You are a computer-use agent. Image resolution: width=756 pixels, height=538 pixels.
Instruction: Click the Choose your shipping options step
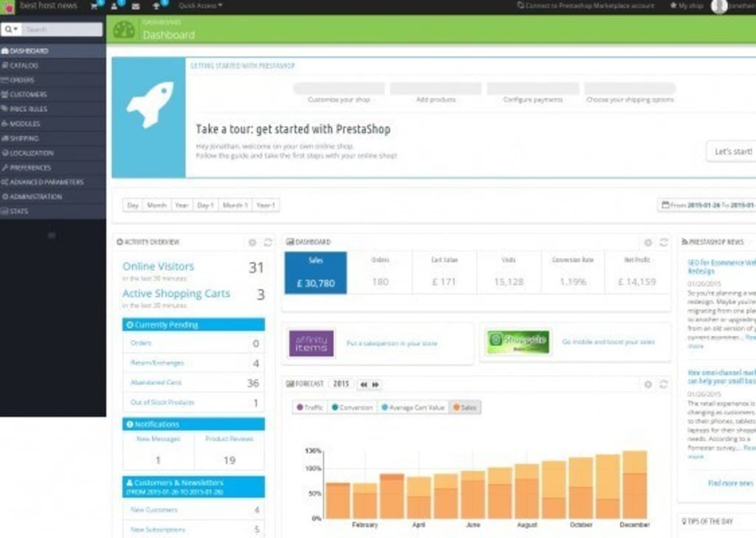coord(630,93)
